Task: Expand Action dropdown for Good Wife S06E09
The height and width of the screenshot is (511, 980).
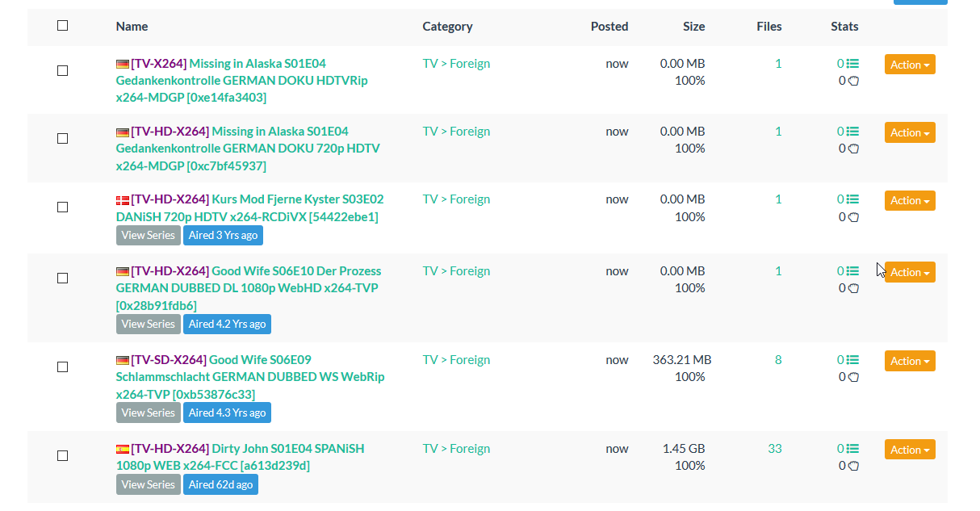Action: [910, 361]
